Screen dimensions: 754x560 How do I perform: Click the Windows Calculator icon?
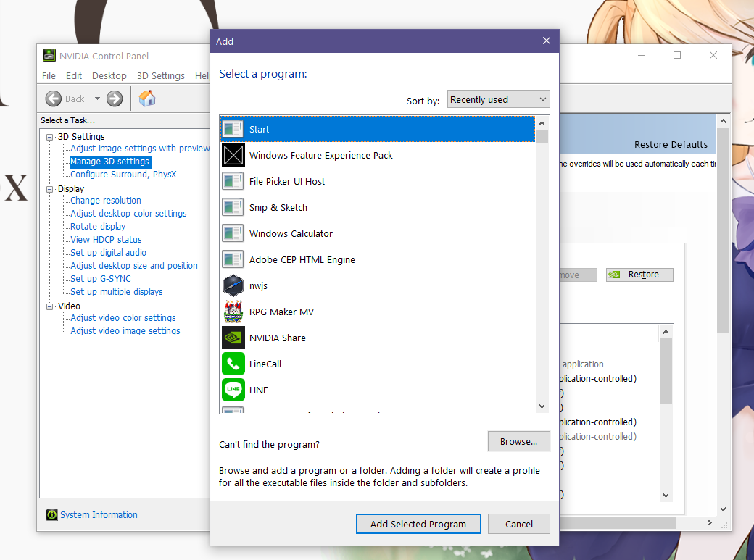coord(233,233)
